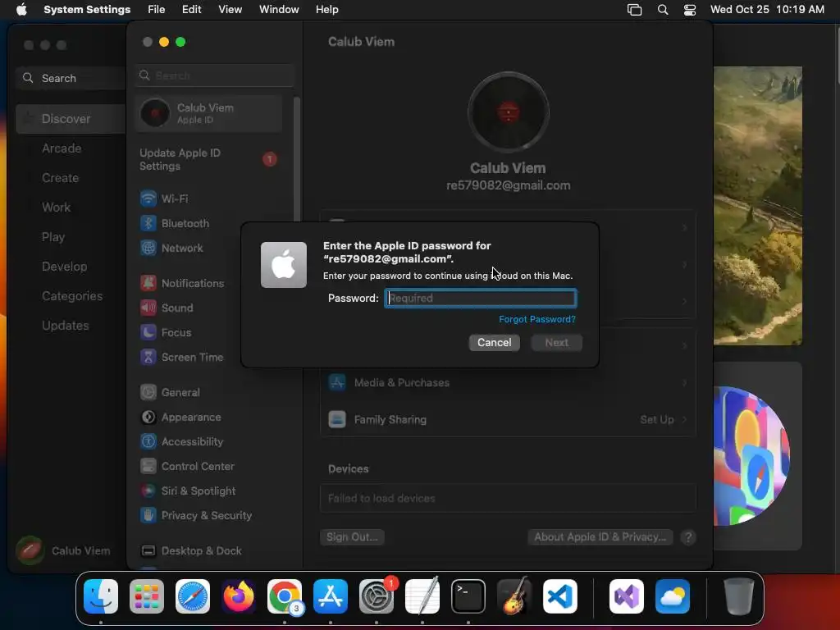Open the Trash in the Dock

coord(739,596)
